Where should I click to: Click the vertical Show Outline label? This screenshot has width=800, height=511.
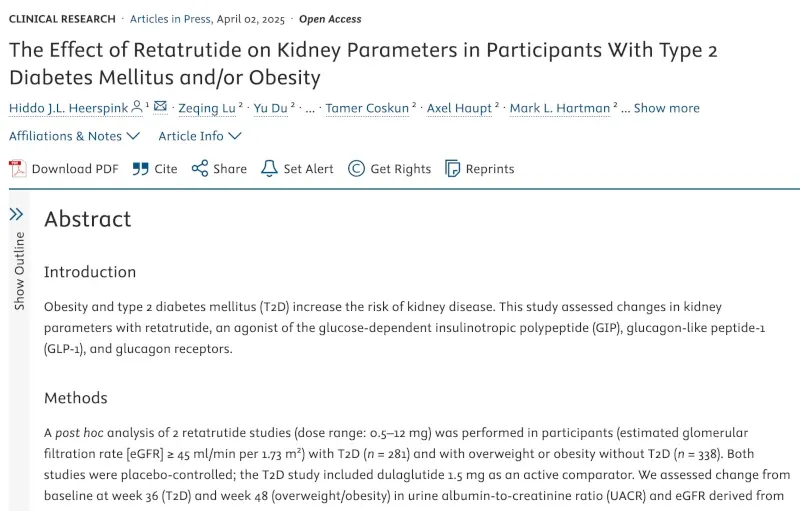click(19, 271)
